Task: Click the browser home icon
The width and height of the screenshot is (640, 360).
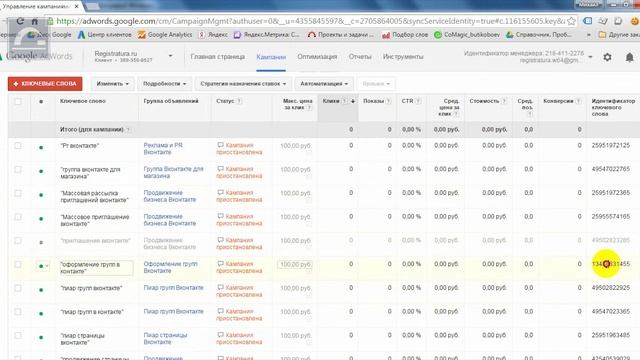Action: click(x=35, y=21)
